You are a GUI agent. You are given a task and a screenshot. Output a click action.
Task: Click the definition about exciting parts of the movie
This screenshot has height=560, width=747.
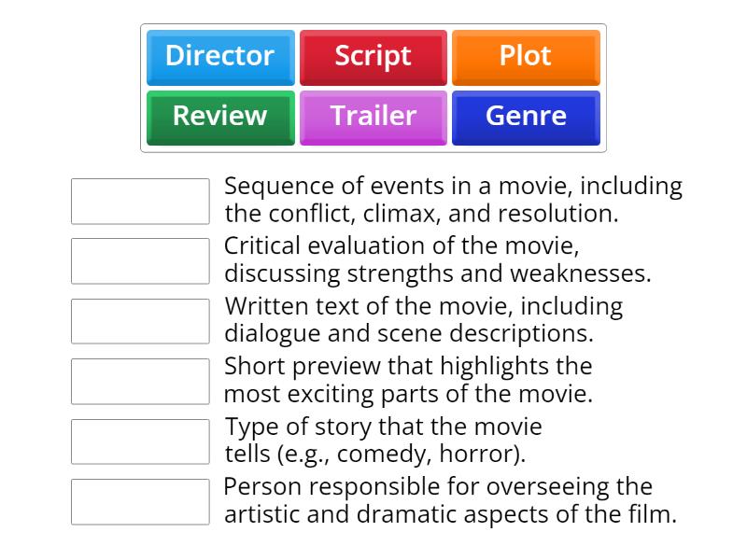coord(412,378)
